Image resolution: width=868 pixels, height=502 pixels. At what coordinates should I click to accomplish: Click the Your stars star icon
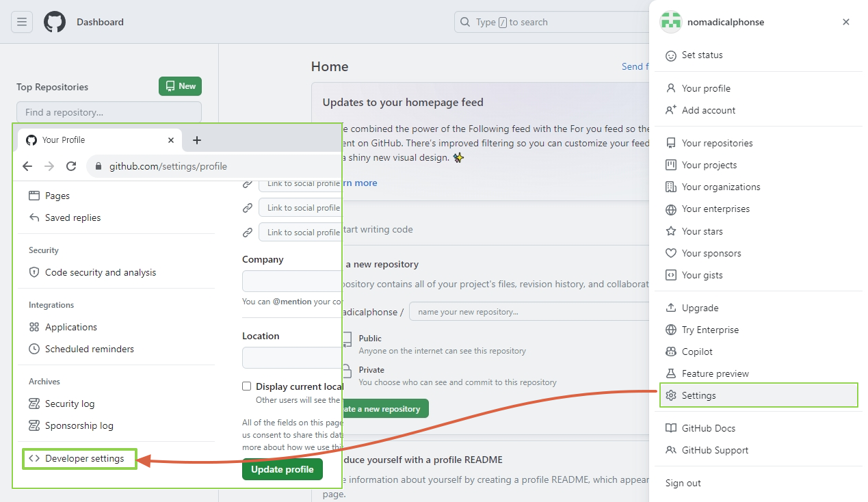pyautogui.click(x=671, y=231)
